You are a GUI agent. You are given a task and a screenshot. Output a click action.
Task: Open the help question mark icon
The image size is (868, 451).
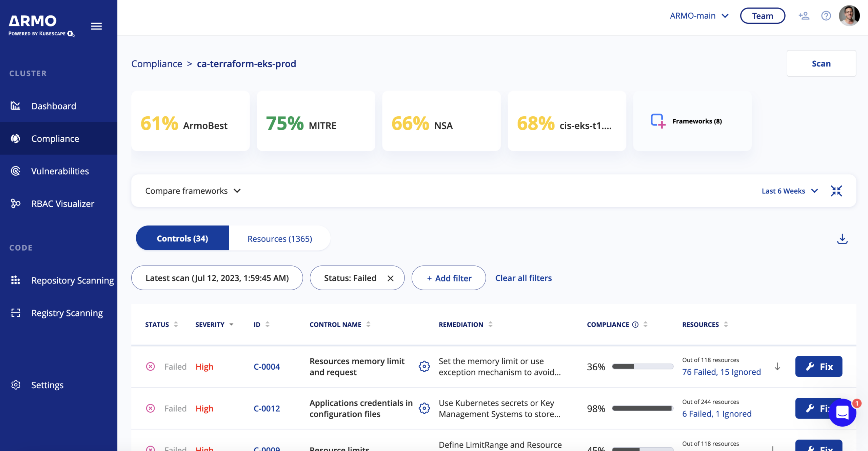click(x=826, y=16)
